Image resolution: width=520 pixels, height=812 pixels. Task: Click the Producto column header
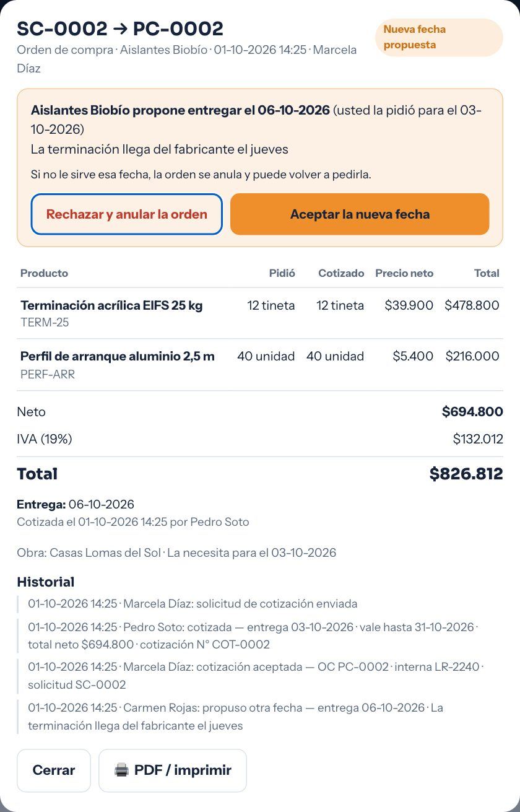tap(45, 273)
